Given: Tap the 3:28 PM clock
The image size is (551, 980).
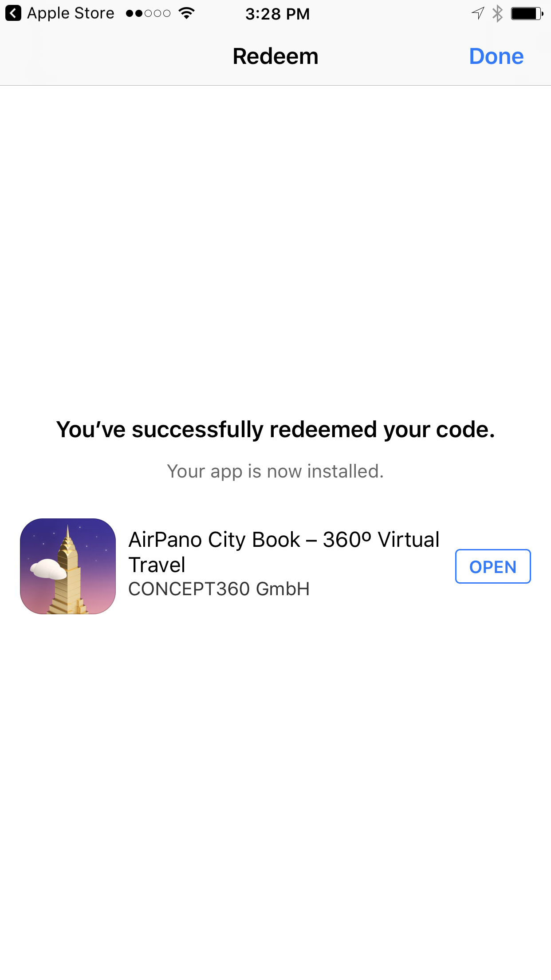Looking at the screenshot, I should coord(278,14).
